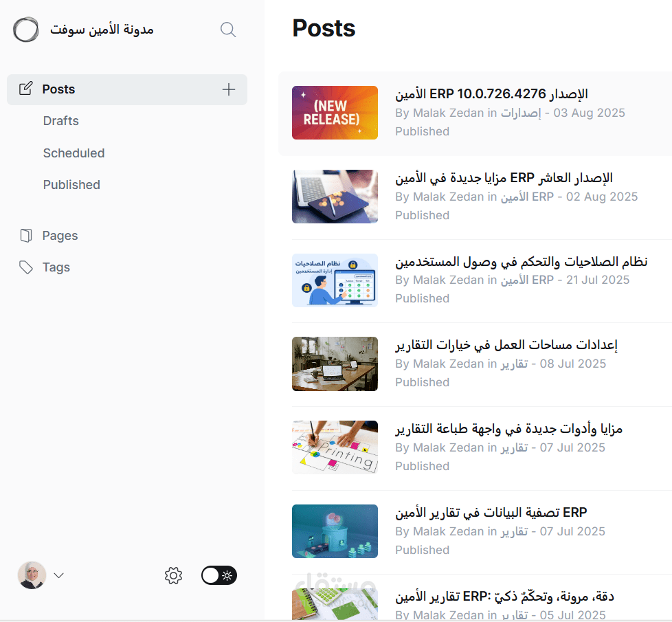The image size is (672, 622).
Task: Create a new post with the plus icon
Action: click(x=228, y=89)
